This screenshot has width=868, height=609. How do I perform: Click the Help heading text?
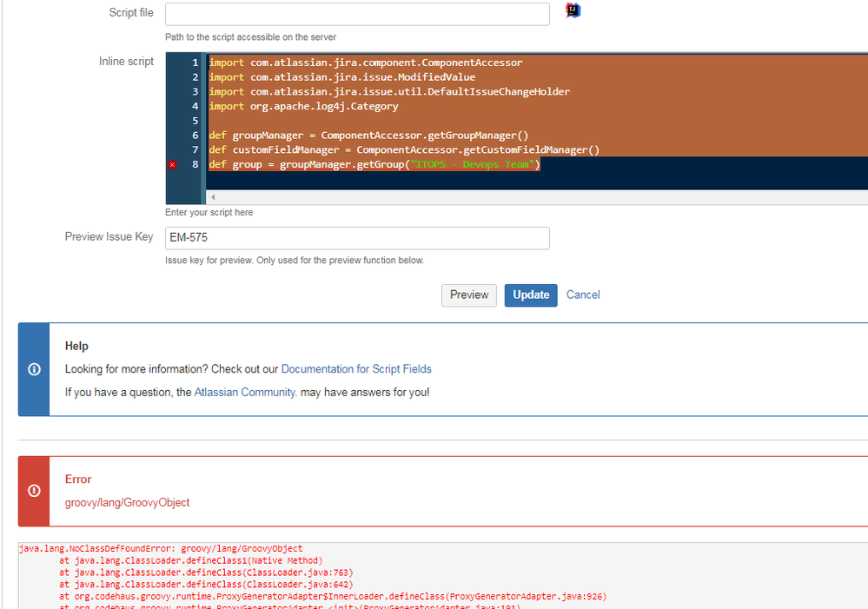pyautogui.click(x=76, y=346)
